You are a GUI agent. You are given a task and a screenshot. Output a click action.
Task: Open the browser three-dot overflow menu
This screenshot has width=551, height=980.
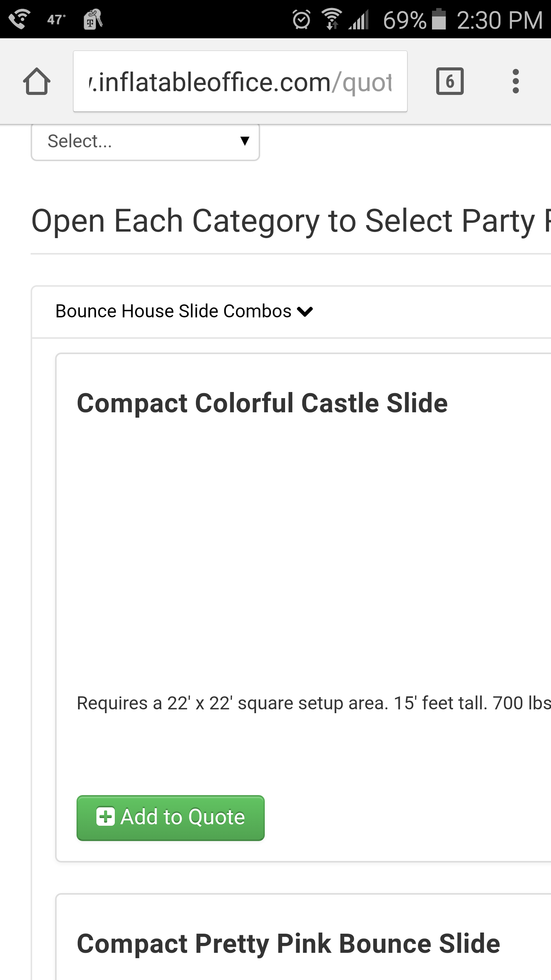point(515,81)
